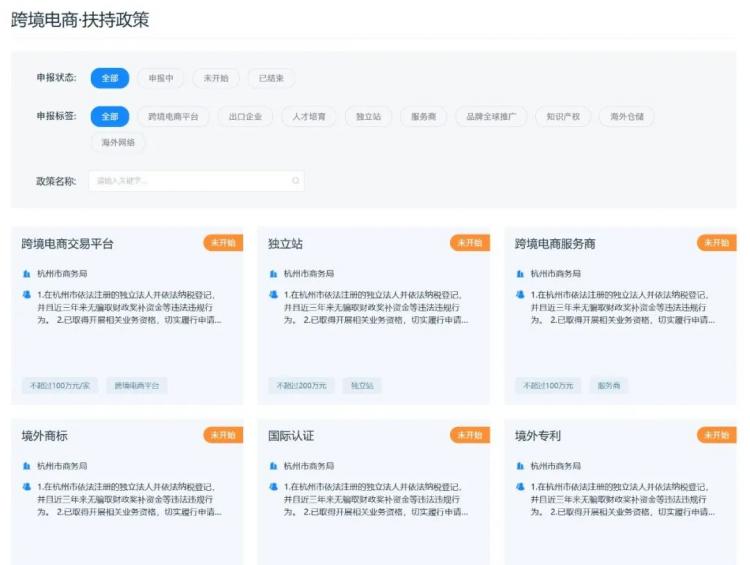Open the 境外专利 policy title
This screenshot has height=565, width=750.
click(x=538, y=436)
